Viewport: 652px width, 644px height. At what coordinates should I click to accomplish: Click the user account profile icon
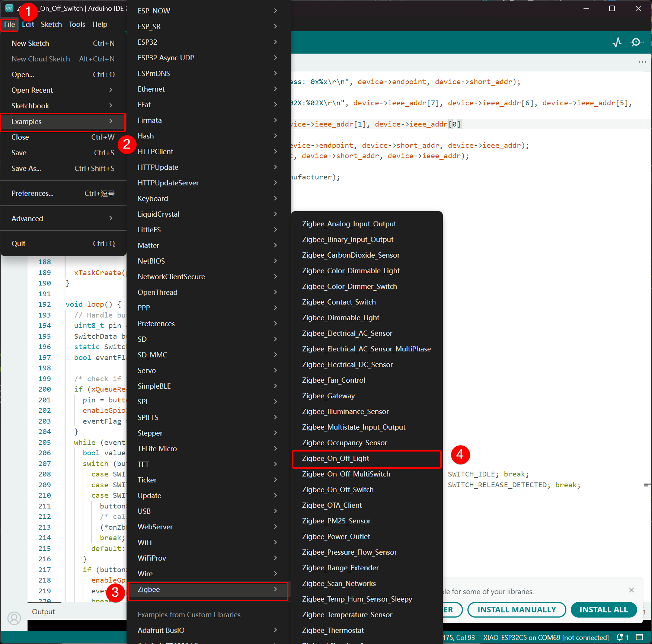[x=14, y=618]
